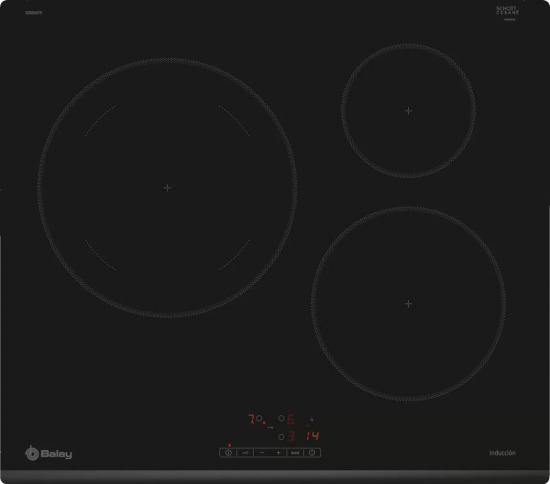This screenshot has width=550, height=484.
Task: Select upper right zone circle selector
Action: (x=281, y=418)
